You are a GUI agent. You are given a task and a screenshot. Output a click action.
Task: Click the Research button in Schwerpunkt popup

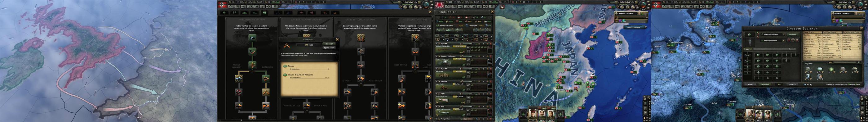coord(329,44)
